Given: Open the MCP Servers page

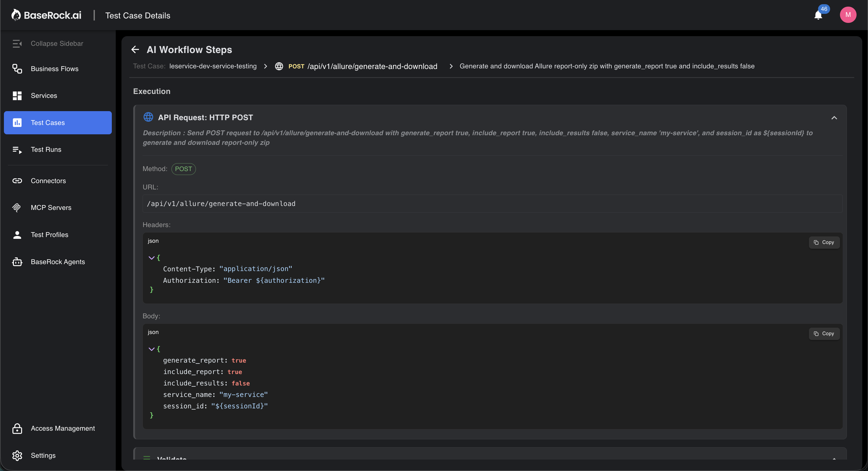Looking at the screenshot, I should click(x=51, y=207).
